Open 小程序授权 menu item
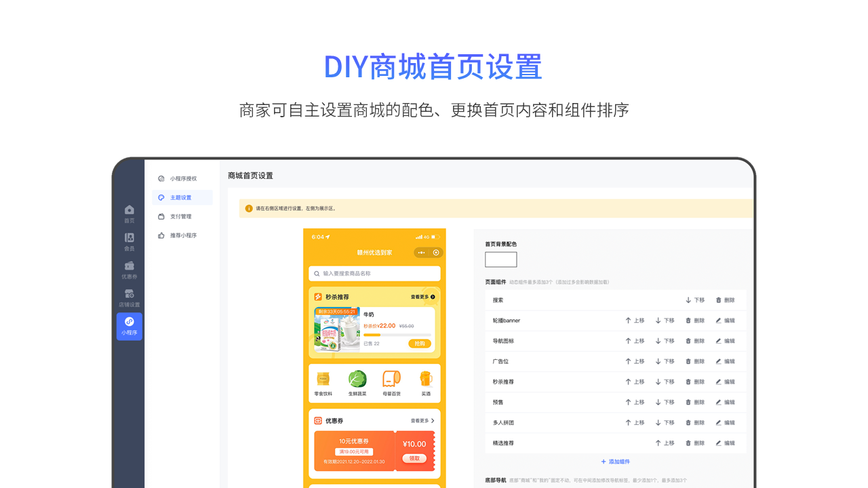This screenshot has height=488, width=868. click(x=178, y=179)
